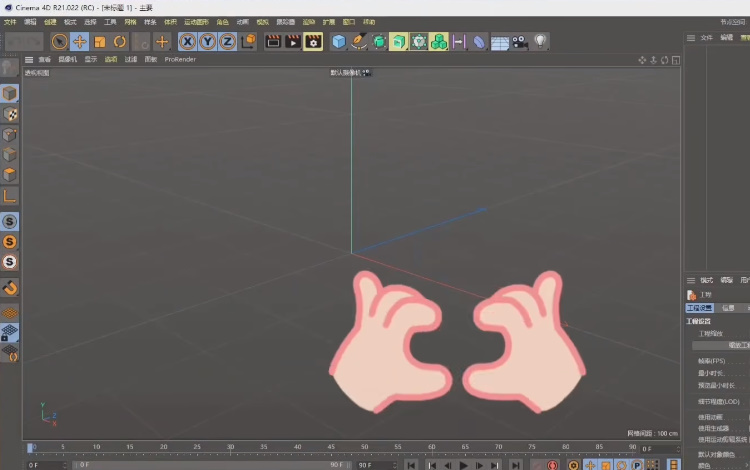The width and height of the screenshot is (750, 470).
Task: Add a Light with the bulb icon
Action: coord(540,42)
